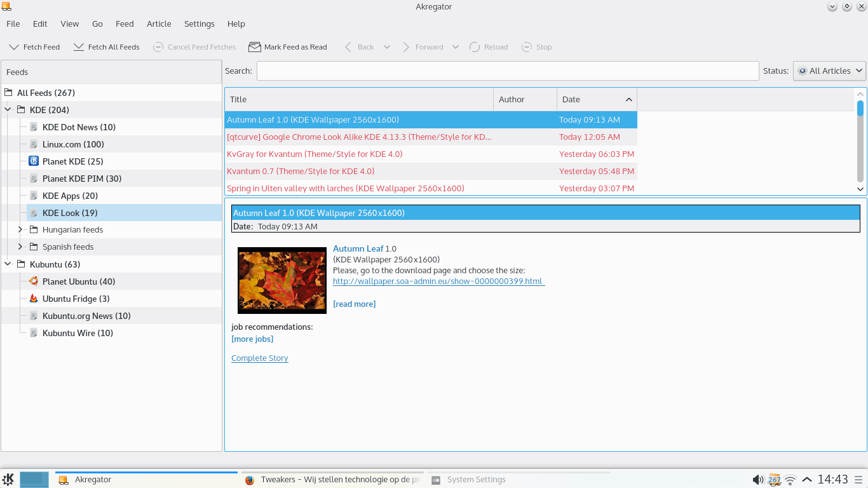Show hidden system tray icons
This screenshot has width=868, height=488.
(x=807, y=480)
